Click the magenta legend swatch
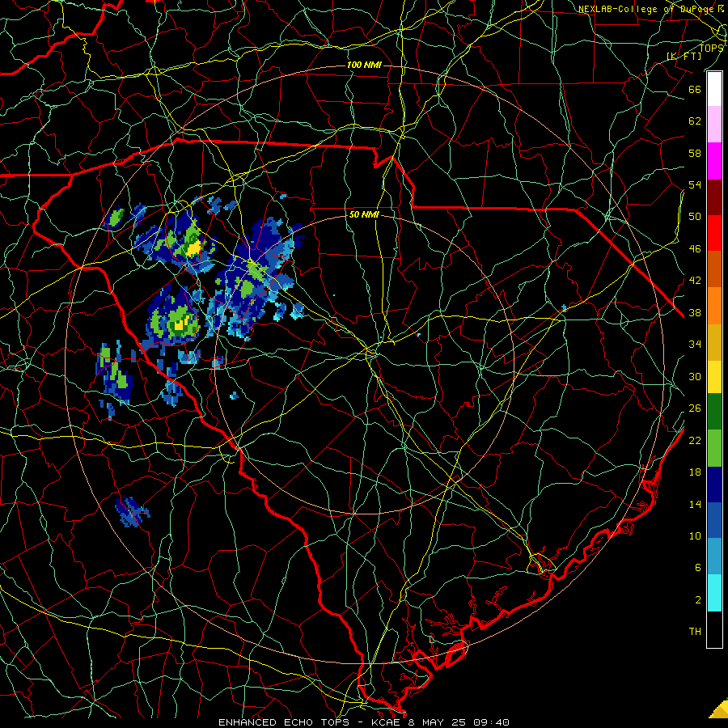Screen dimensions: 728x728 coord(714,161)
